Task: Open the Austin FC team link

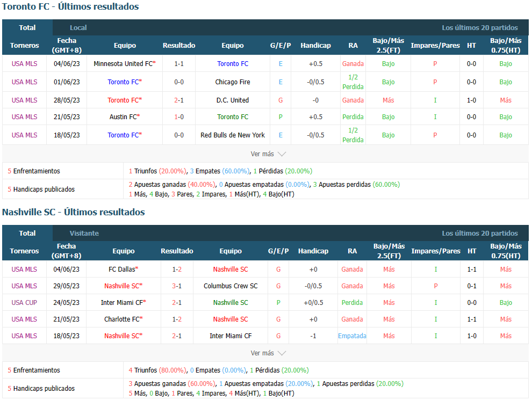Action: (x=125, y=117)
